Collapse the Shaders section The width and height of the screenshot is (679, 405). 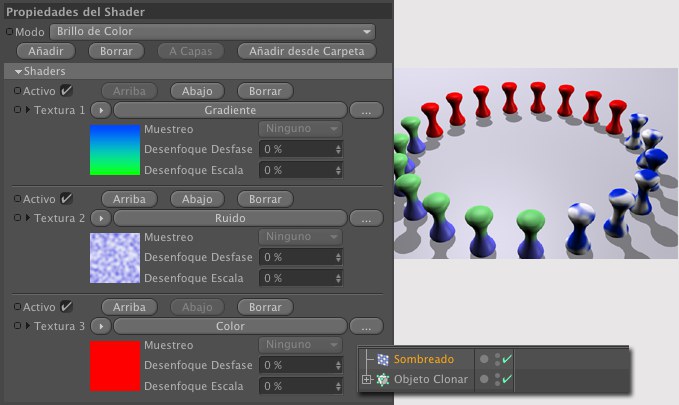pyautogui.click(x=18, y=71)
